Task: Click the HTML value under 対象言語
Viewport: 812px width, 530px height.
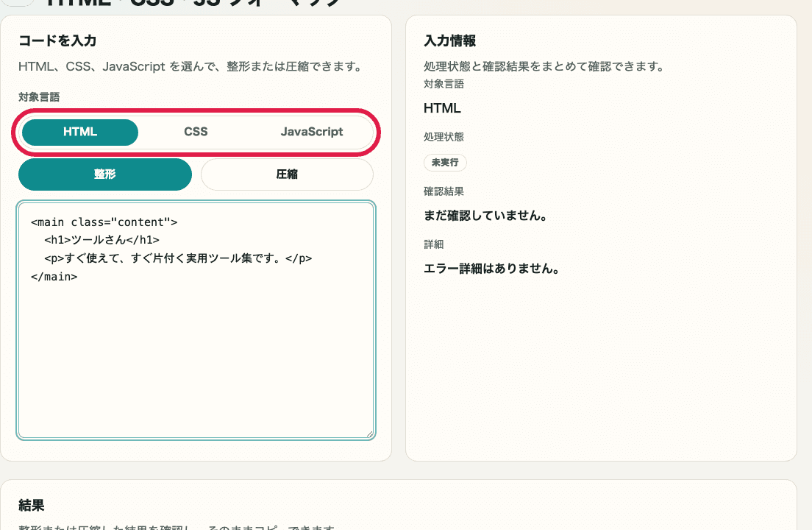Action: coord(441,107)
